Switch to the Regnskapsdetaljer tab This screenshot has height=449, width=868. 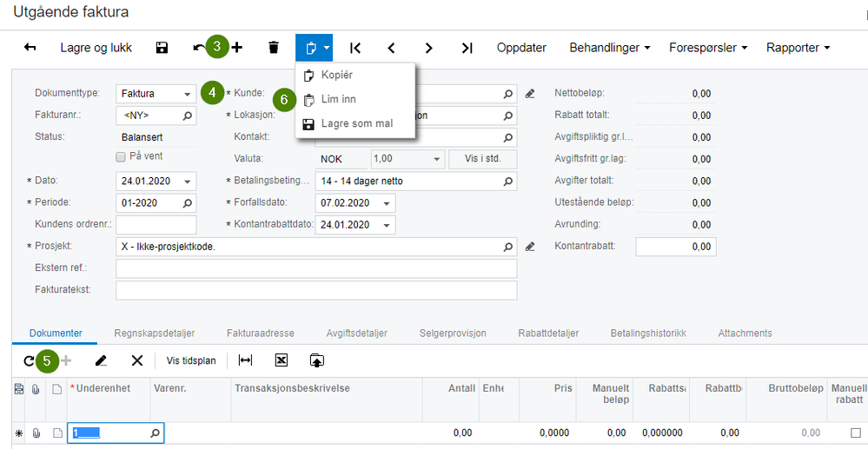click(154, 333)
